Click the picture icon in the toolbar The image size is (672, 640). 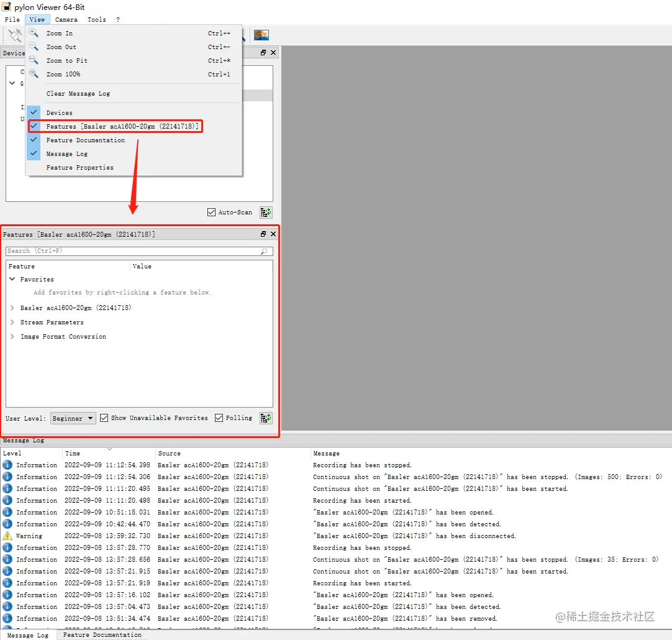pos(261,35)
